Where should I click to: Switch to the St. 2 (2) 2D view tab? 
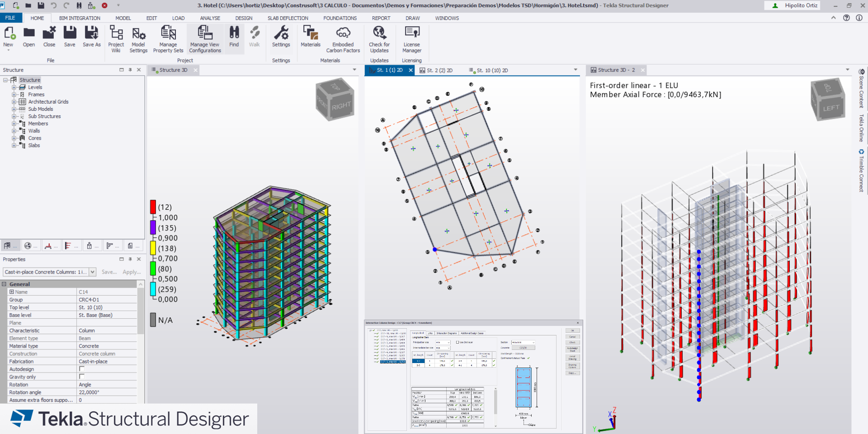tap(436, 71)
